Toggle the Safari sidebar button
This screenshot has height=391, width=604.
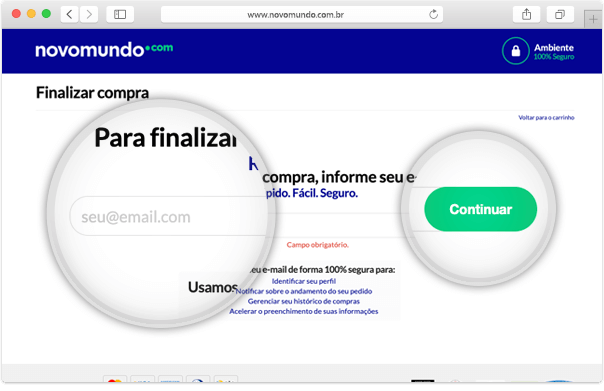120,15
